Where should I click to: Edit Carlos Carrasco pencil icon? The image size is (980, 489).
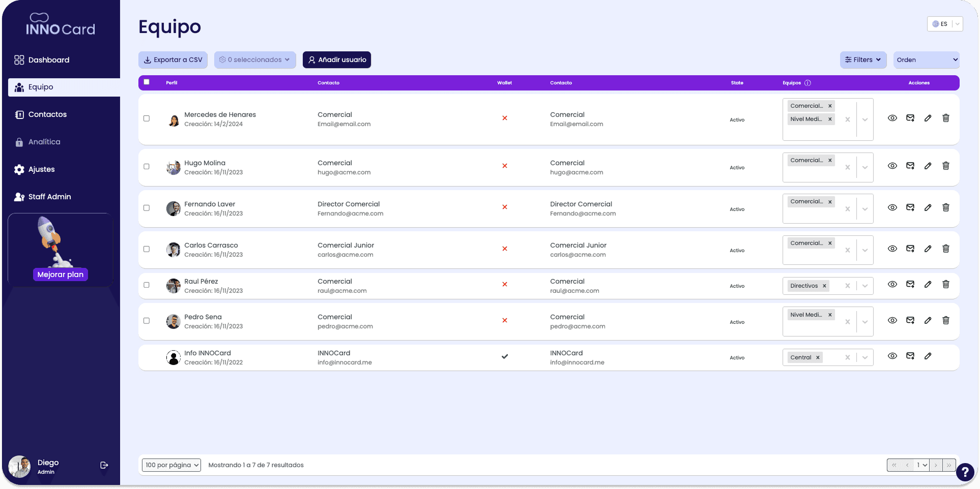[928, 249]
